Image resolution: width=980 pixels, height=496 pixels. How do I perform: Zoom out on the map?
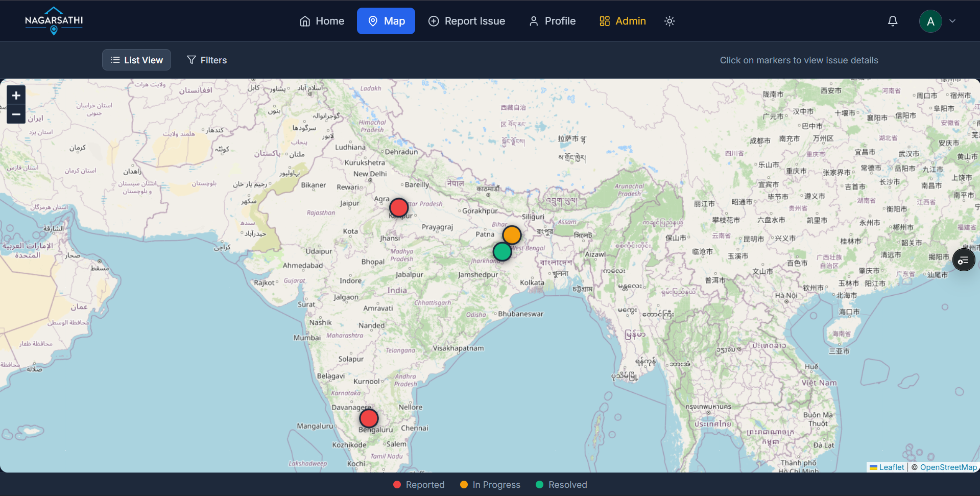pos(16,114)
